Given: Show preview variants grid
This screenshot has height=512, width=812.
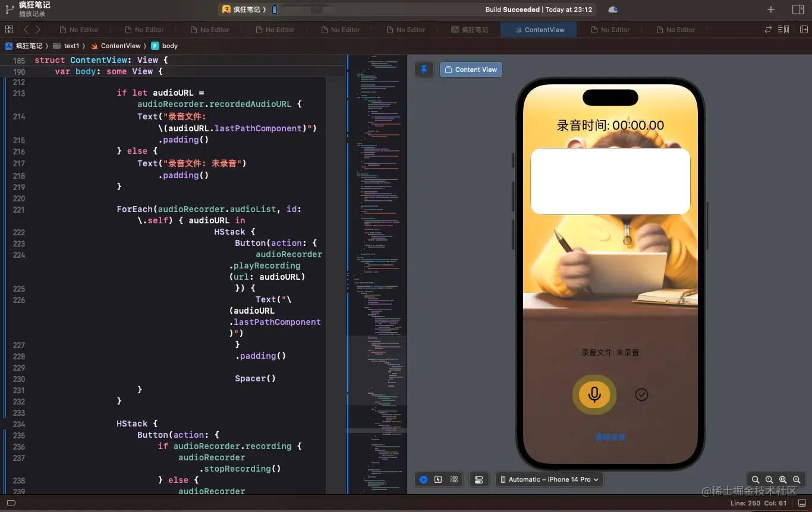Looking at the screenshot, I should (454, 479).
